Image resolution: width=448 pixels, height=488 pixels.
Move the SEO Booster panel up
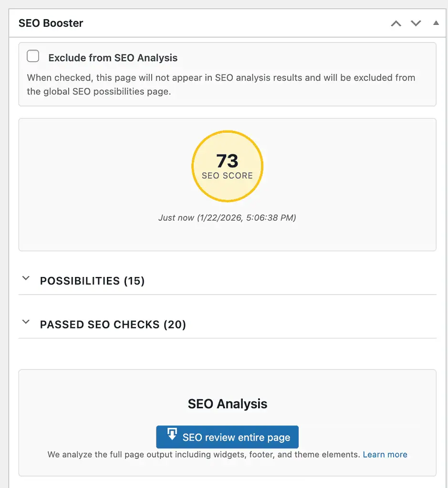(396, 22)
